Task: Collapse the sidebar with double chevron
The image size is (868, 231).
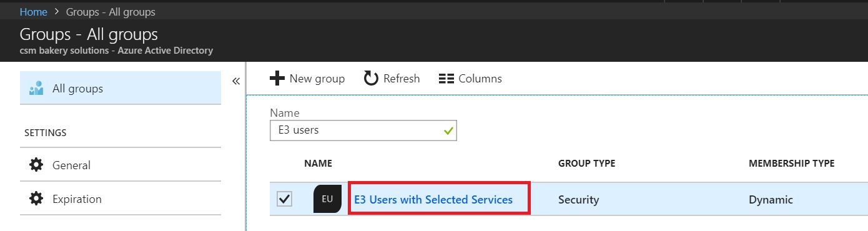Action: (x=236, y=81)
